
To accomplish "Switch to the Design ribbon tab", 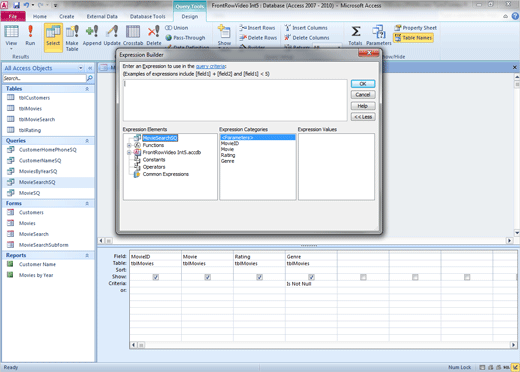I will click(x=190, y=16).
